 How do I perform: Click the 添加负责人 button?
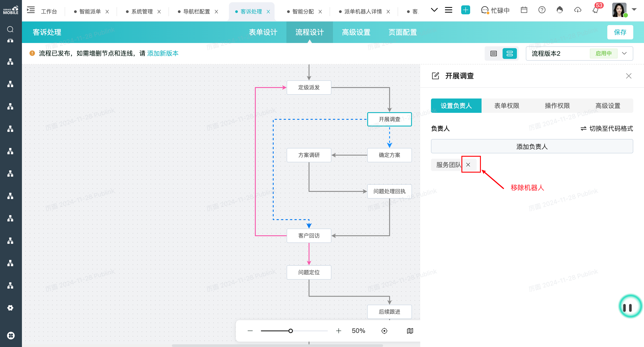[532, 146]
